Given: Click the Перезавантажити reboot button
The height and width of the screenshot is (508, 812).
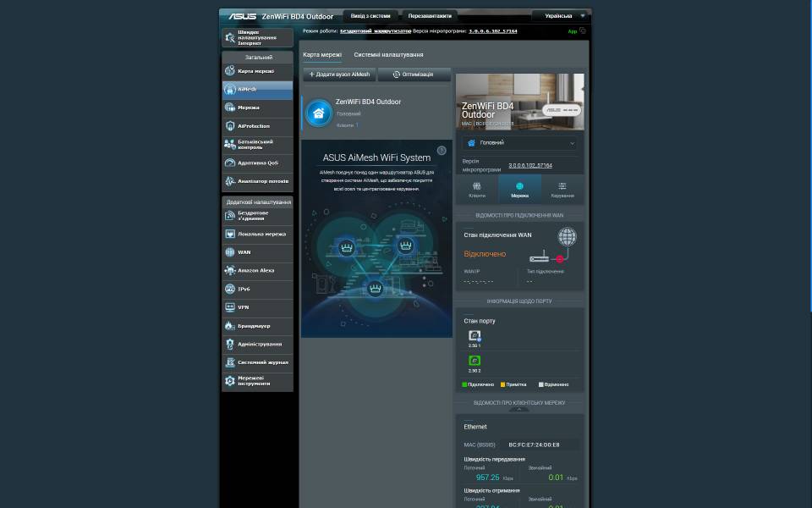Looking at the screenshot, I should (430, 16).
